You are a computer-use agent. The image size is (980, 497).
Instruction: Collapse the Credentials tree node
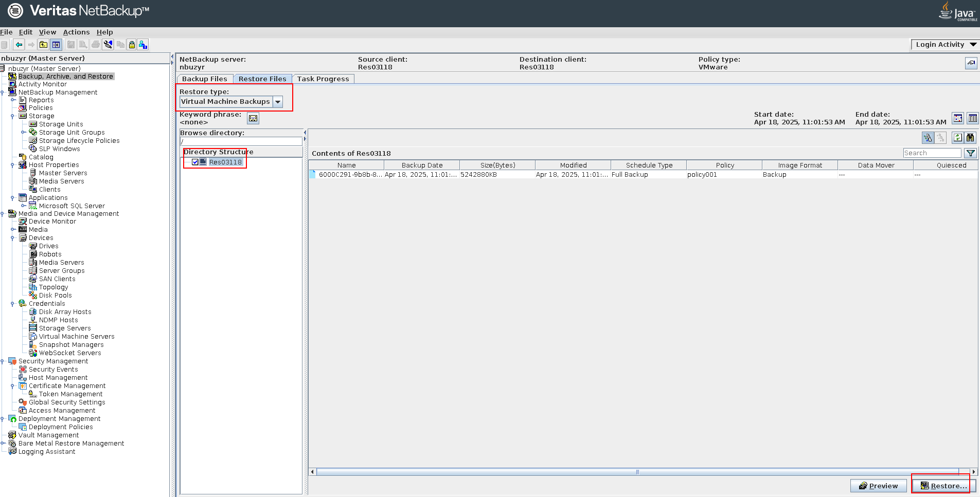pyautogui.click(x=12, y=304)
